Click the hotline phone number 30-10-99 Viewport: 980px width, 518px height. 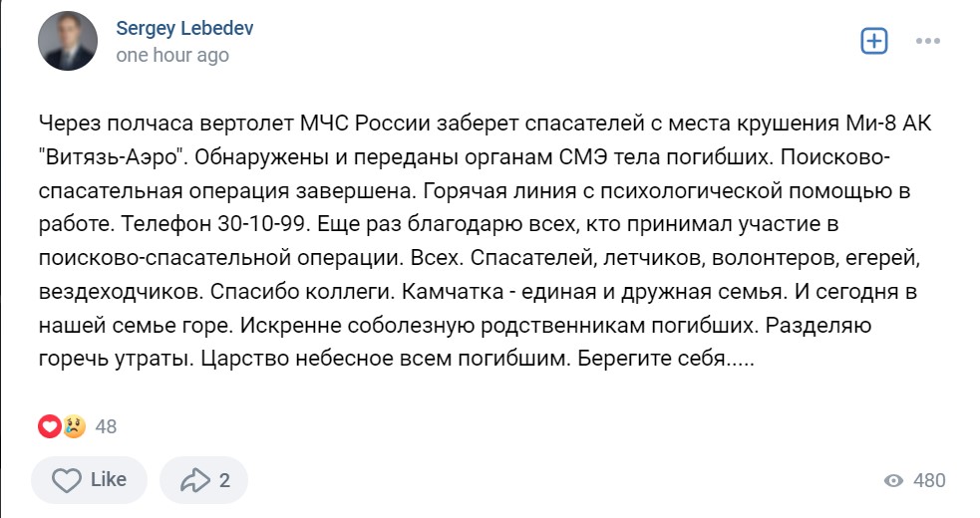pyautogui.click(x=264, y=224)
